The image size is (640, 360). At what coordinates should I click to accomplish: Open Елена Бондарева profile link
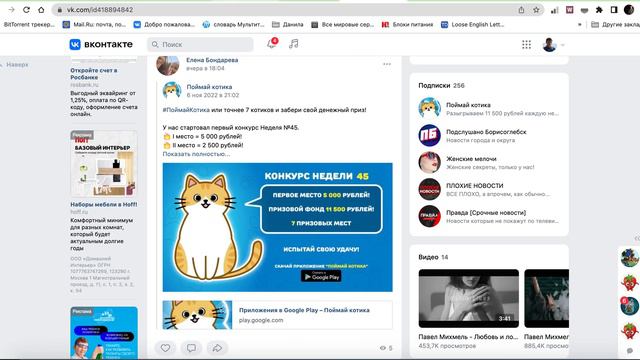click(212, 60)
